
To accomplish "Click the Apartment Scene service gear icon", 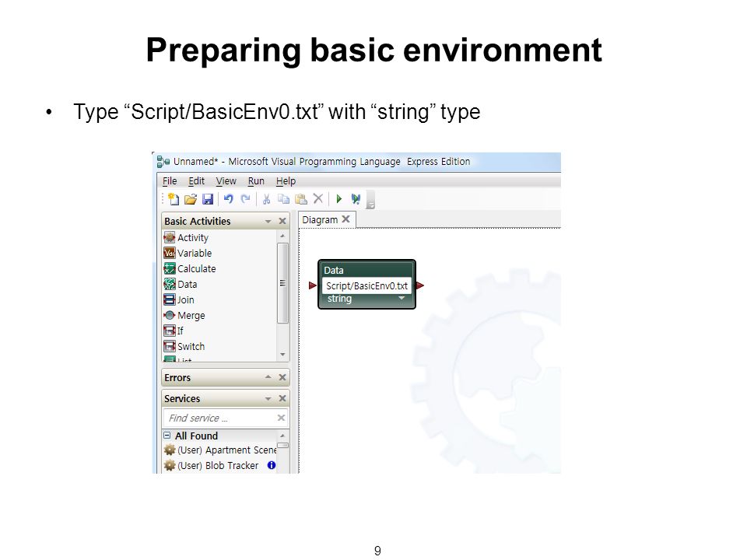I will 170,450.
